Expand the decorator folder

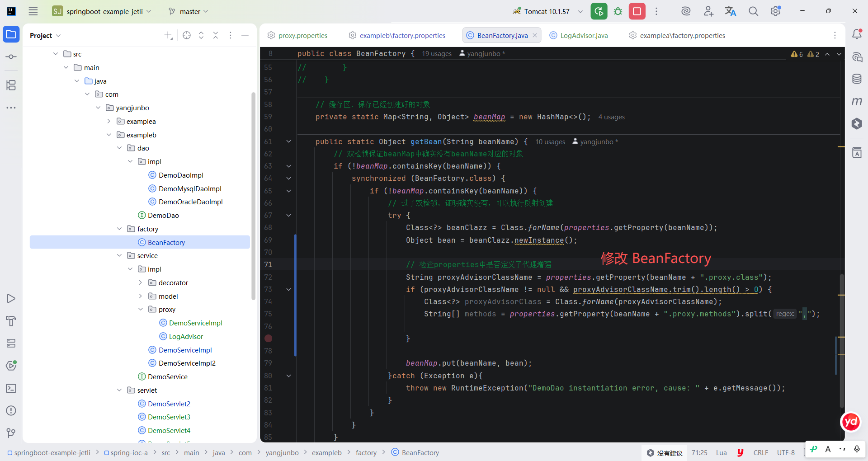click(x=140, y=282)
